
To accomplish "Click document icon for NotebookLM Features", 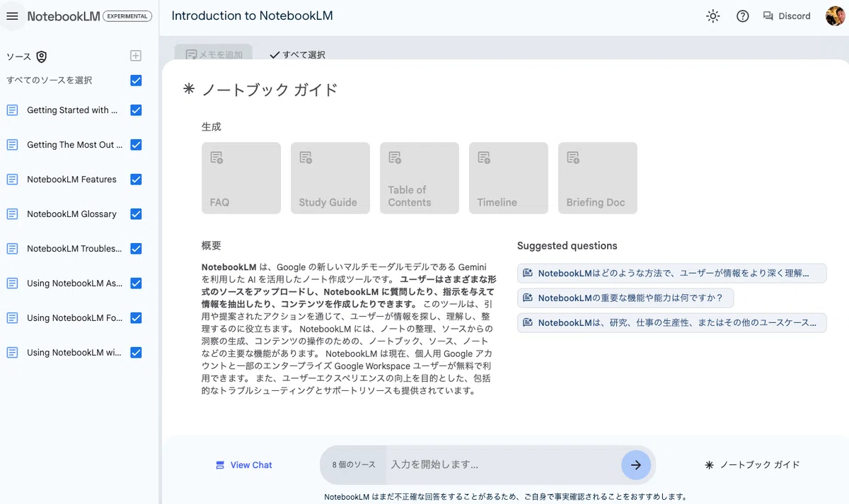I will pos(12,180).
